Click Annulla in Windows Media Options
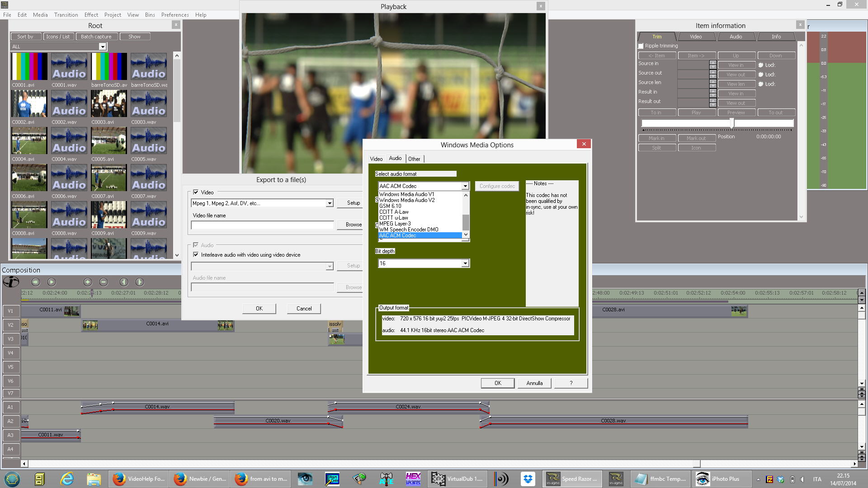The image size is (868, 488). click(x=534, y=383)
